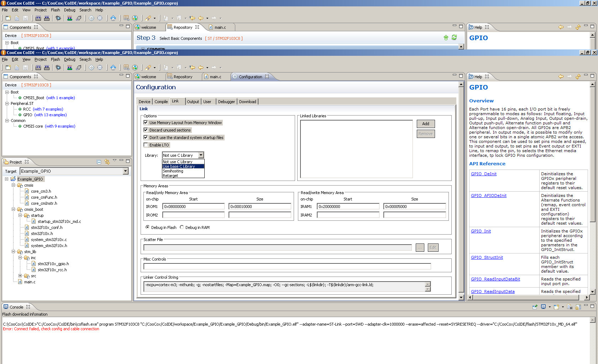Image resolution: width=598 pixels, height=364 pixels.
Task: Click the Display Selected Console icon
Action: click(x=543, y=307)
